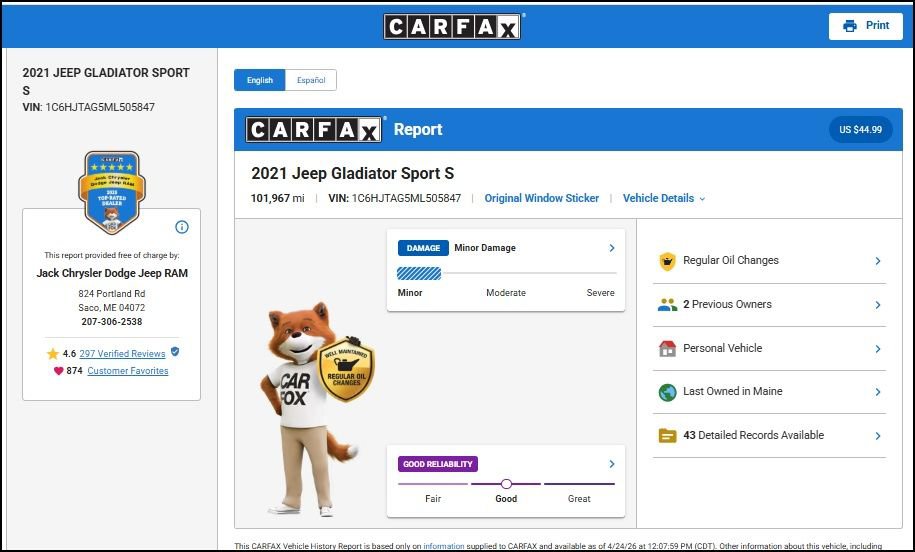Click the Personal Vehicle text
Viewport: 915px width, 552px height.
coord(722,348)
